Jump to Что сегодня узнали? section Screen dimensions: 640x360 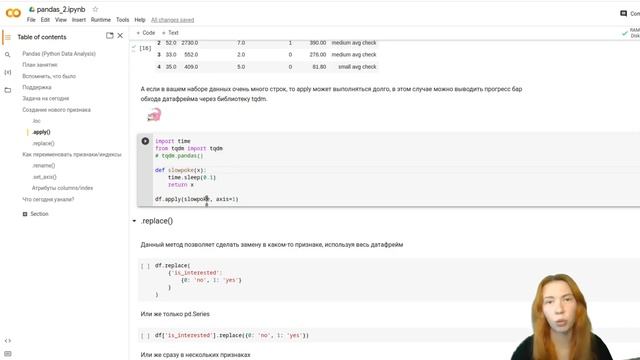click(x=48, y=200)
